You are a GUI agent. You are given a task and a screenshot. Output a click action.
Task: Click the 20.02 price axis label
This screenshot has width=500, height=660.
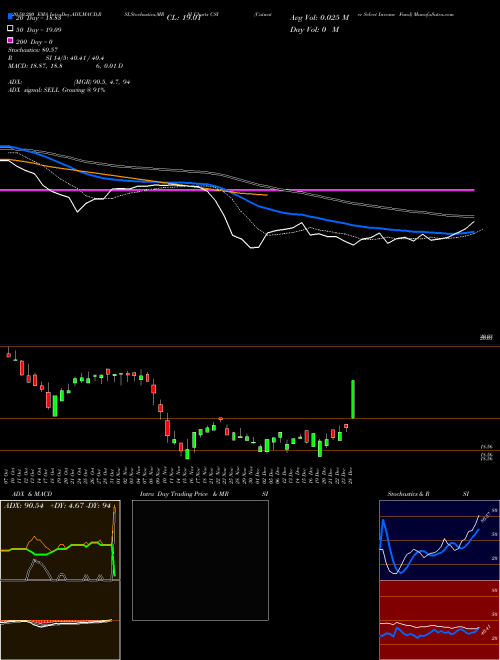[487, 337]
